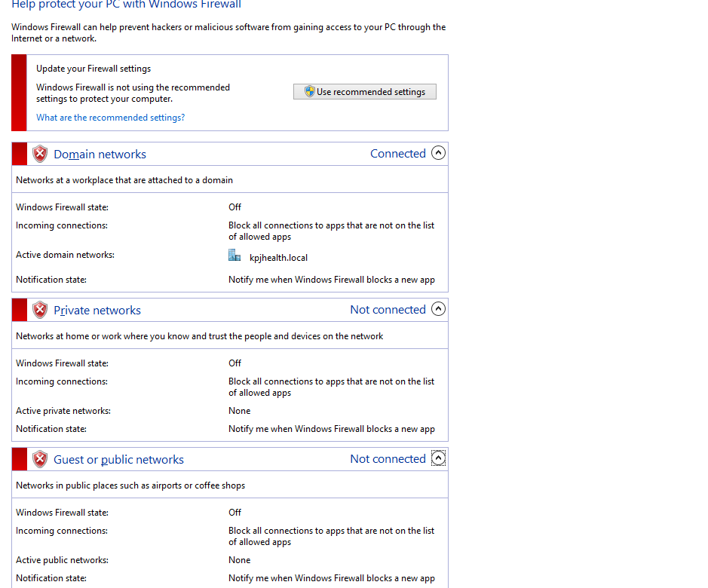Collapse the Guest or public networks section
This screenshot has width=708, height=588.
[438, 458]
